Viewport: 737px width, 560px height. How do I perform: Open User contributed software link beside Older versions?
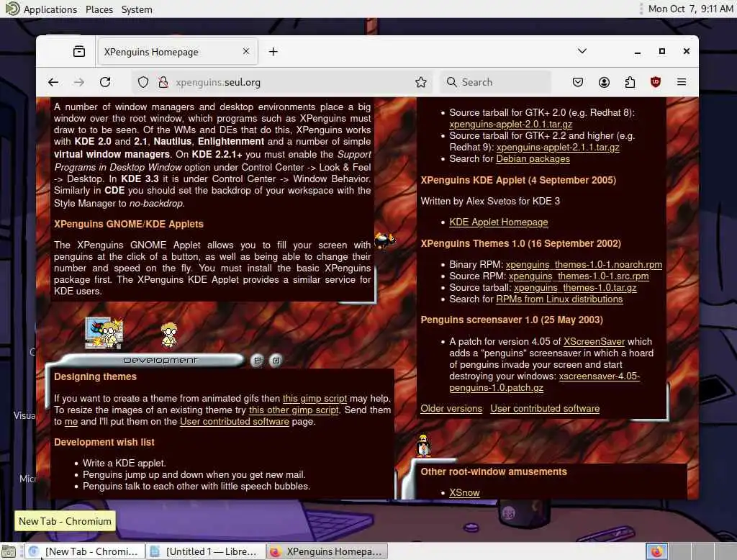click(x=545, y=409)
